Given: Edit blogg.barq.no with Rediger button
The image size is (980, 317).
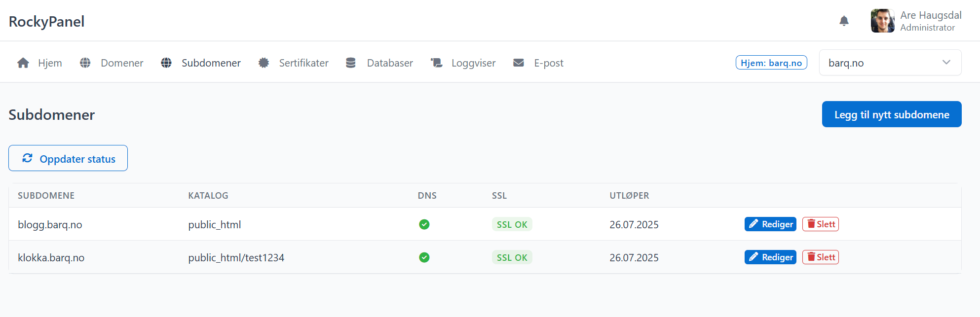Looking at the screenshot, I should [770, 224].
